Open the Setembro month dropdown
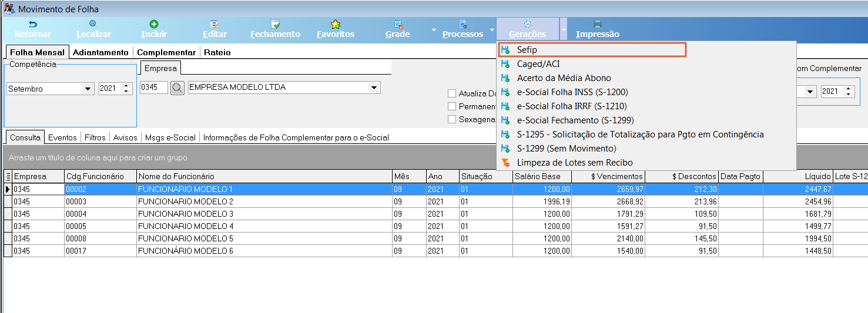The width and height of the screenshot is (868, 313). tap(88, 89)
